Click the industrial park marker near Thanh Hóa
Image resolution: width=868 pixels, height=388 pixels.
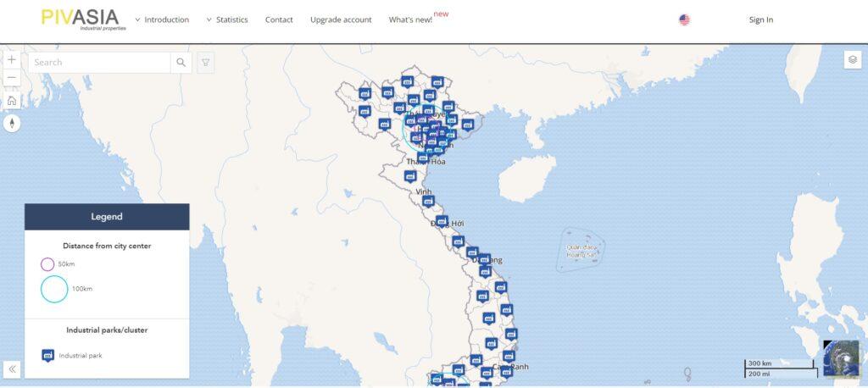[422, 157]
